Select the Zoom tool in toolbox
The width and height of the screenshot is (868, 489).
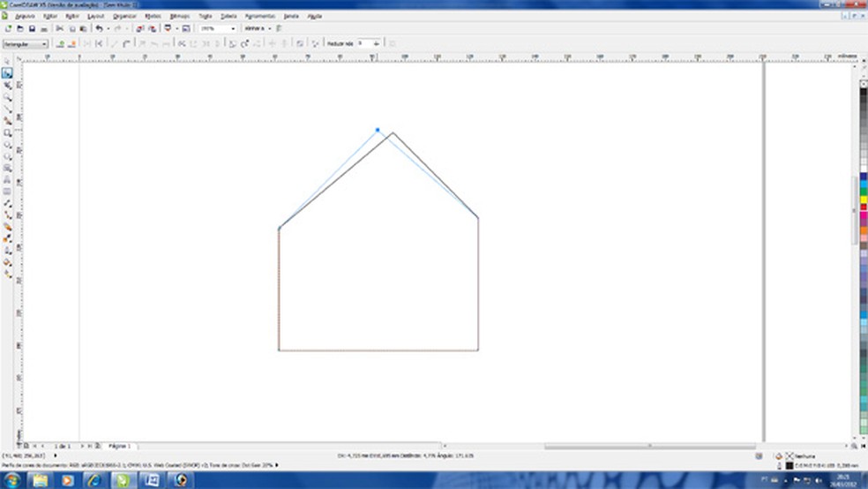[7, 97]
